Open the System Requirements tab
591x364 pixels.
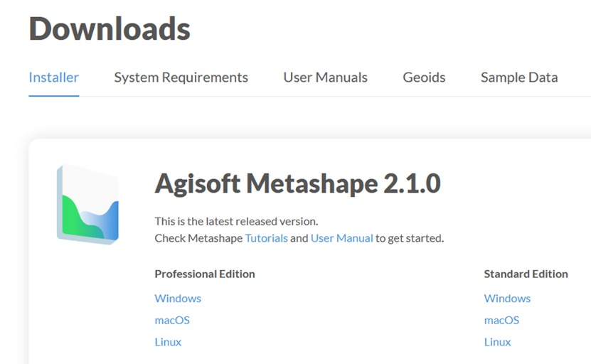(x=181, y=77)
